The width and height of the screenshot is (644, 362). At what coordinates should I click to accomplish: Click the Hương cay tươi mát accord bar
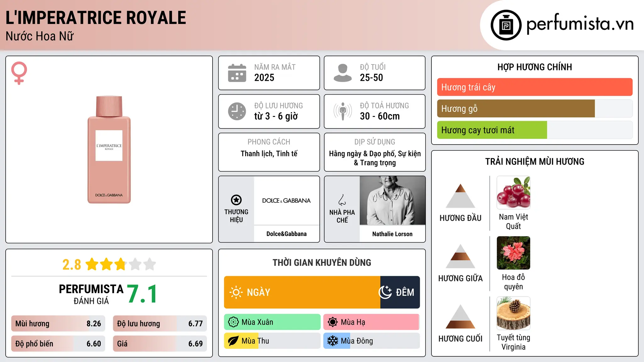pos(535,130)
